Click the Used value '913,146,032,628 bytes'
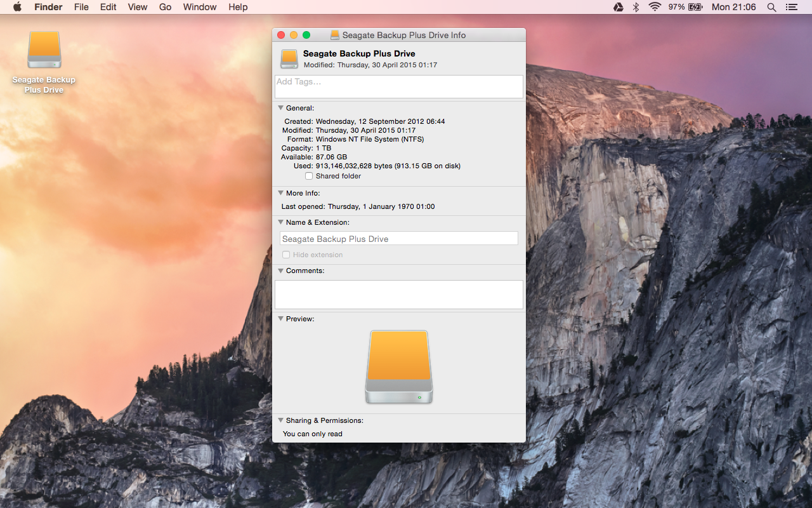This screenshot has width=812, height=508. pos(354,166)
